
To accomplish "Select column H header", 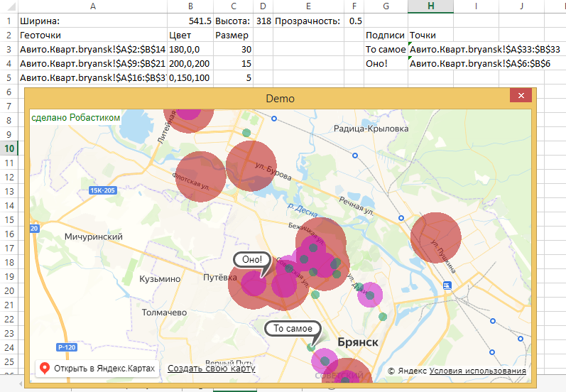I will coord(430,6).
